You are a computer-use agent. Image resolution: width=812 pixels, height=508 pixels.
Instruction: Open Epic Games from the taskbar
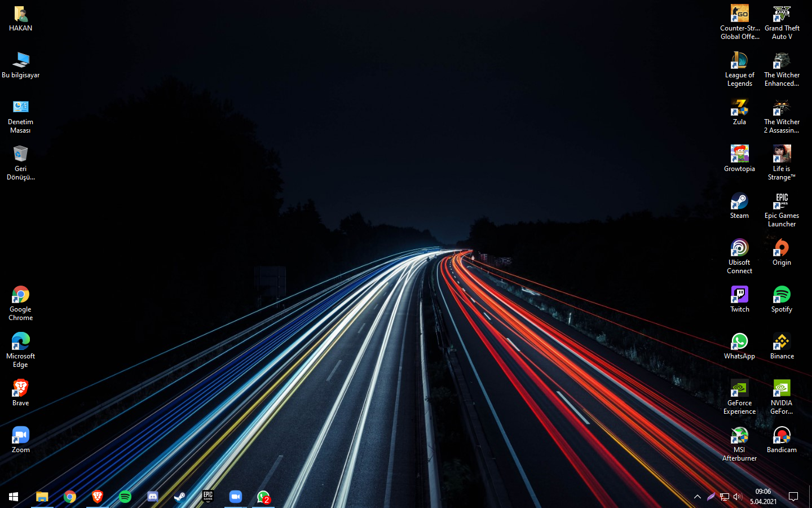[x=208, y=497]
